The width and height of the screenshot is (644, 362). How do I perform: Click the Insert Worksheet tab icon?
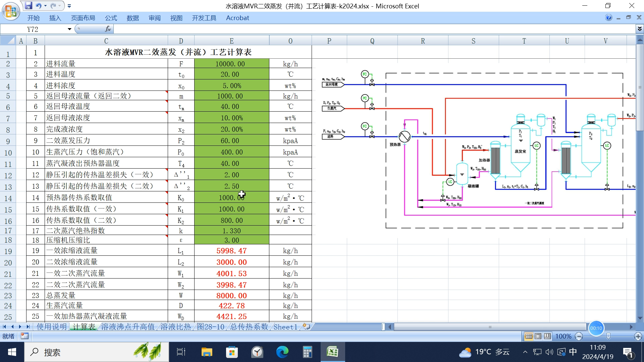[306, 326]
